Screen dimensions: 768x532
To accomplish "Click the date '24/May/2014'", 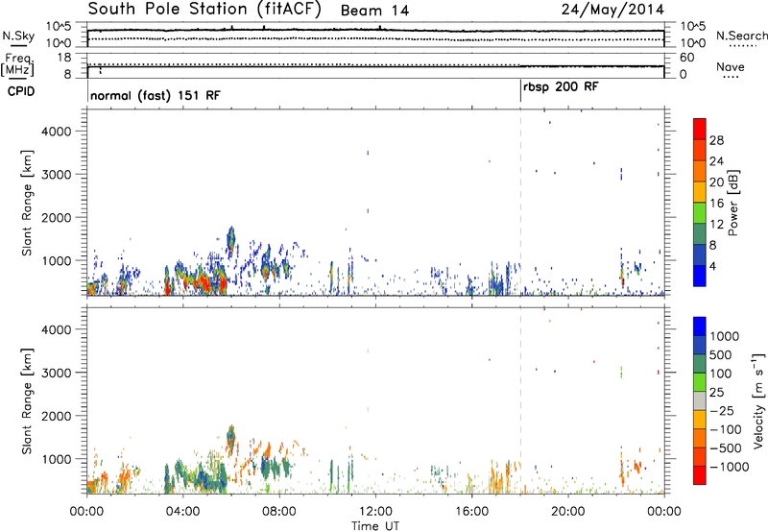I will (612, 9).
